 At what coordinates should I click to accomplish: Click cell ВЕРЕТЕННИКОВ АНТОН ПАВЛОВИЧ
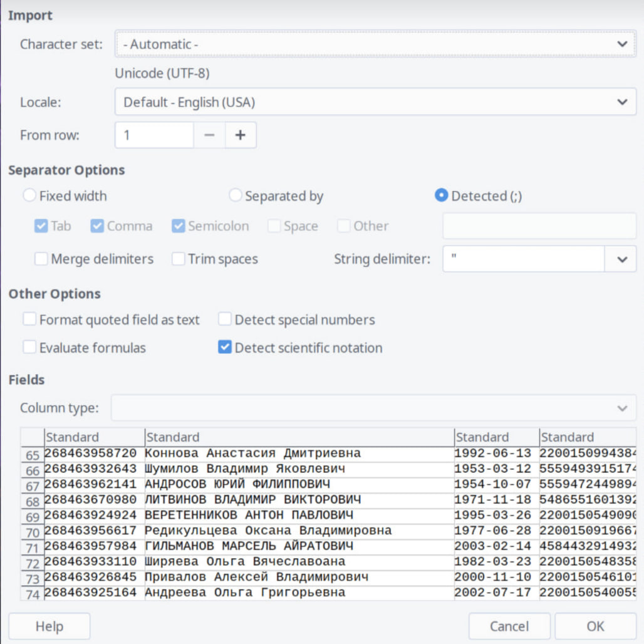tap(299, 516)
